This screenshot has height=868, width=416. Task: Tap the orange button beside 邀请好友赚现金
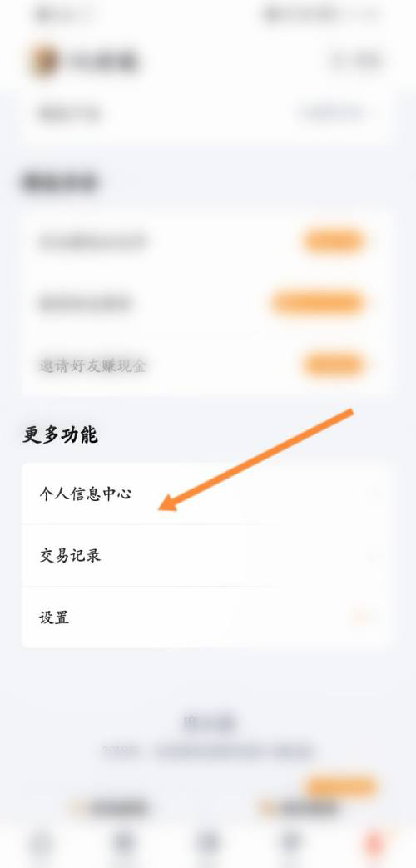tap(335, 365)
